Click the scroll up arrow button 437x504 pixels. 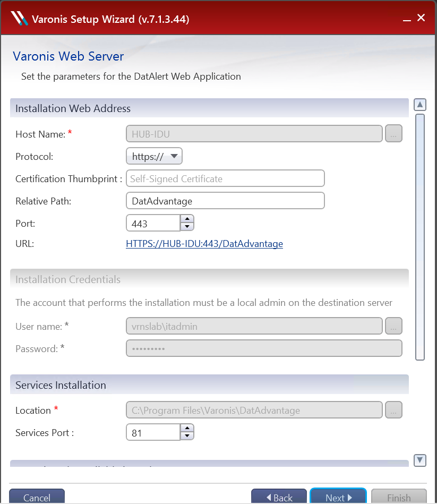click(x=420, y=105)
